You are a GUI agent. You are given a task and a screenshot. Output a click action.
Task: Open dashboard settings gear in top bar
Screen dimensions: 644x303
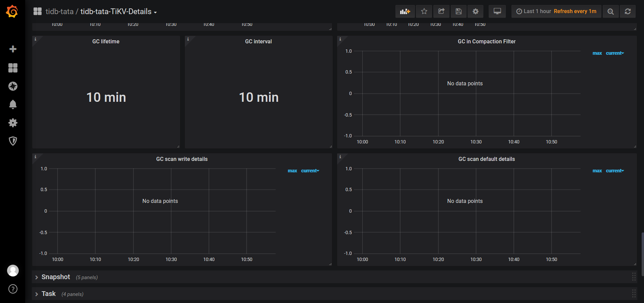point(476,11)
